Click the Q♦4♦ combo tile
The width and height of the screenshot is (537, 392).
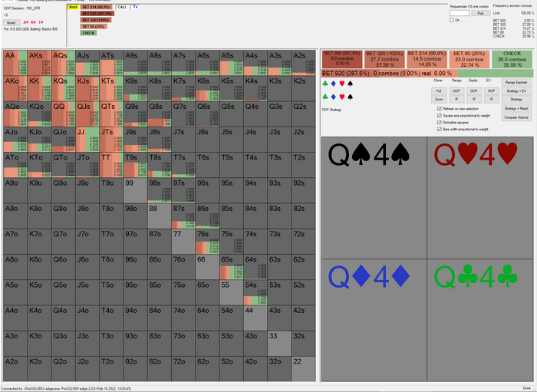click(374, 320)
